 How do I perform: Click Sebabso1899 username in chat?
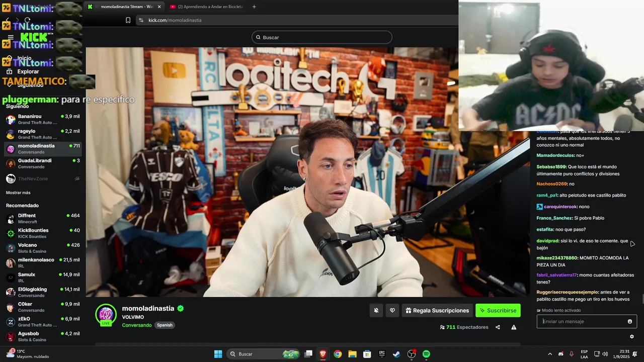(x=551, y=167)
